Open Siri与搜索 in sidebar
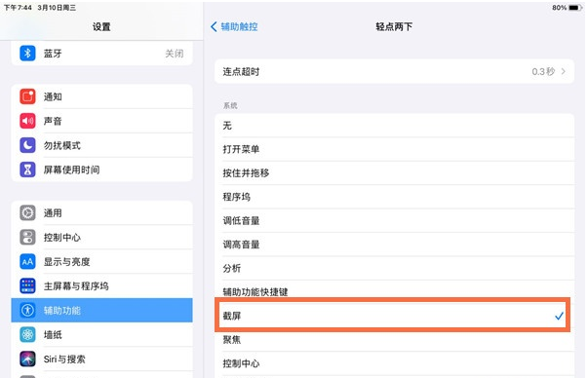Screen dimensions: 588x378 click(x=102, y=359)
